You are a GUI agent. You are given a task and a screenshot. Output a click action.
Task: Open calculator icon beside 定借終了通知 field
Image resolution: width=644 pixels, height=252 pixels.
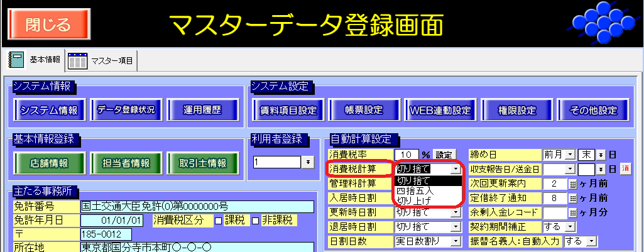point(572,198)
